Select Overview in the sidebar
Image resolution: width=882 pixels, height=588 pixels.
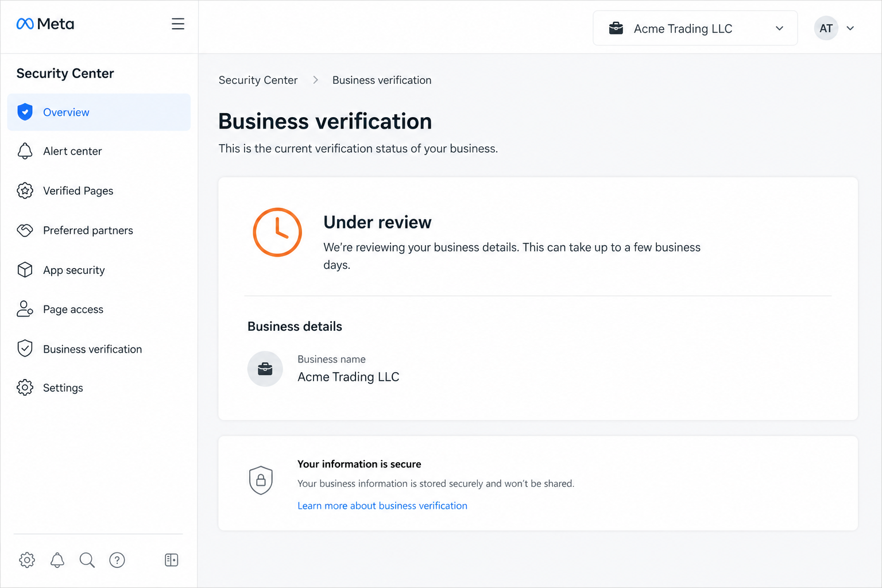coord(99,112)
